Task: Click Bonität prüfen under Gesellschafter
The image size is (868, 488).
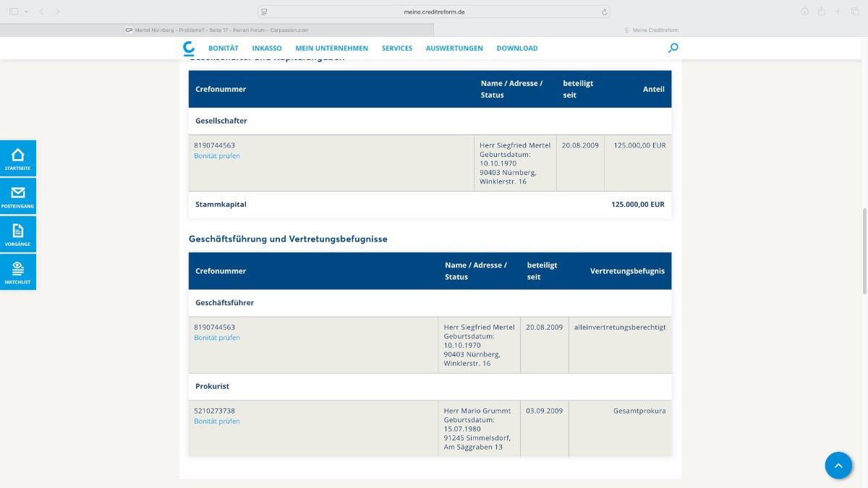Action: pos(217,156)
